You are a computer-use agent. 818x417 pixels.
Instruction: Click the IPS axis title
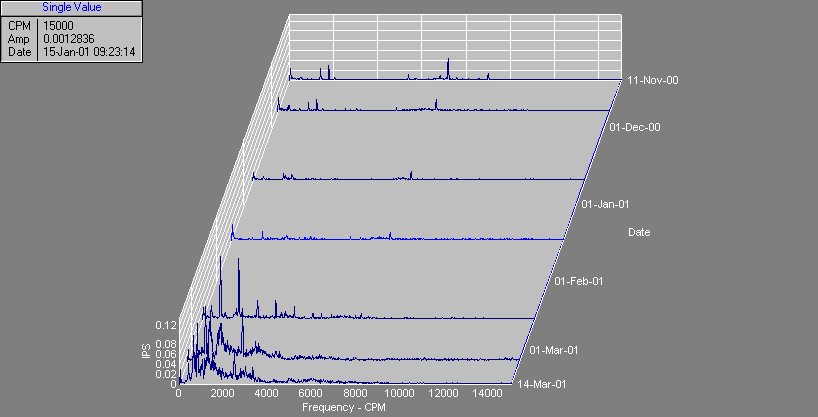(147, 350)
